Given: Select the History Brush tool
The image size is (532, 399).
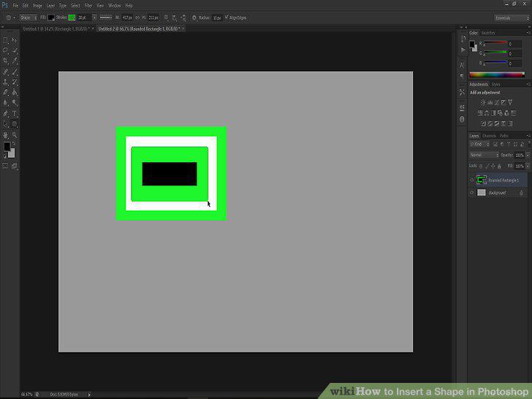Looking at the screenshot, I should pos(15,82).
